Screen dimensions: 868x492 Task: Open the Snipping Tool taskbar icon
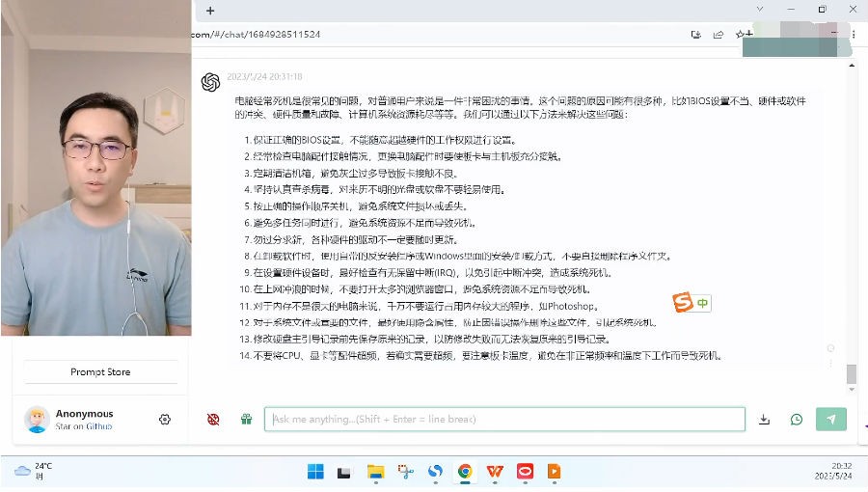[x=405, y=472]
